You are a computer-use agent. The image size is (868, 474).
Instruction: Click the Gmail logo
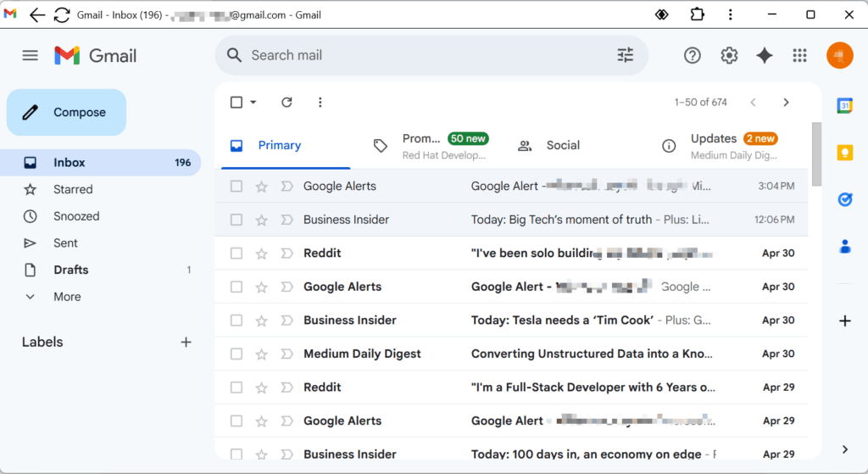click(95, 55)
